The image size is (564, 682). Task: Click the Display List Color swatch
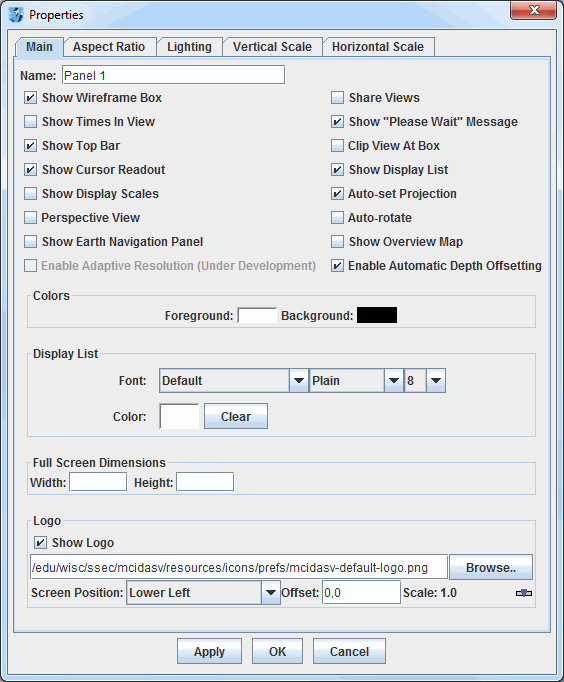(179, 416)
